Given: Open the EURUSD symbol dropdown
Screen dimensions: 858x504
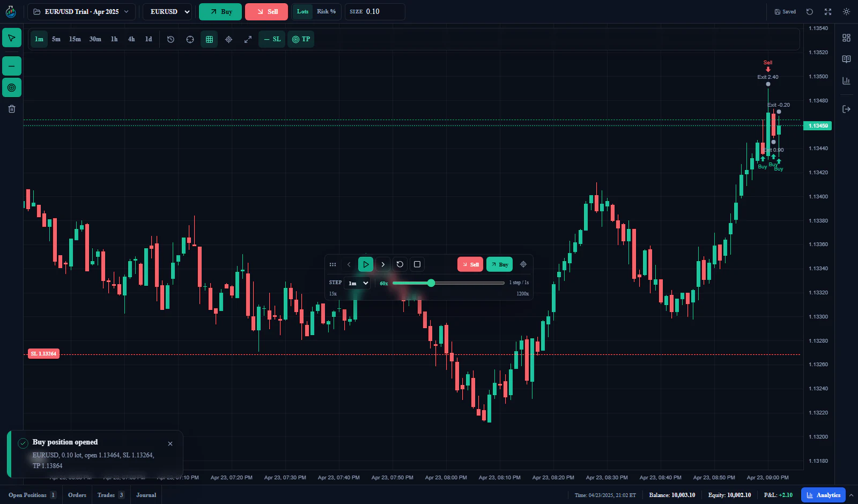Looking at the screenshot, I should (x=167, y=12).
